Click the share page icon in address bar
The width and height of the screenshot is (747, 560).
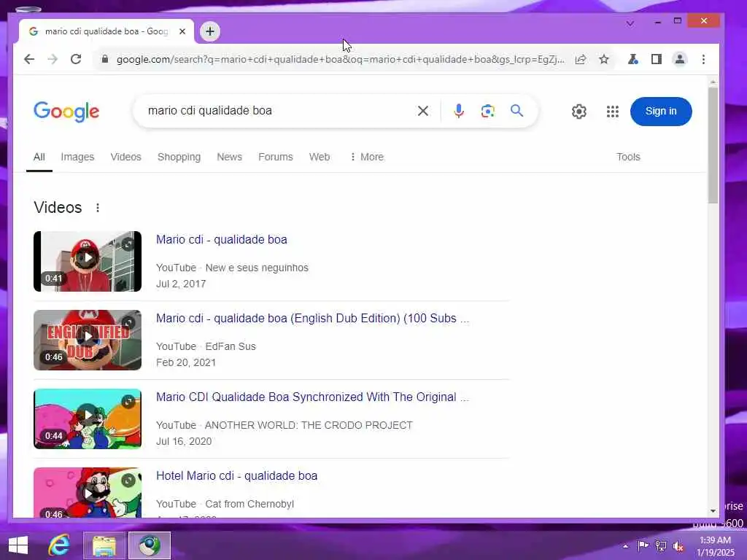coord(580,60)
